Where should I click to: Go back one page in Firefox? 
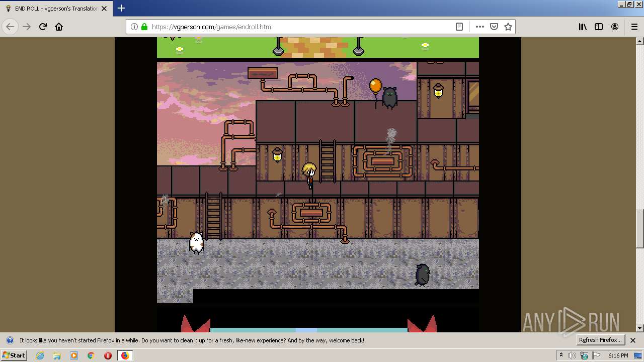pyautogui.click(x=10, y=27)
